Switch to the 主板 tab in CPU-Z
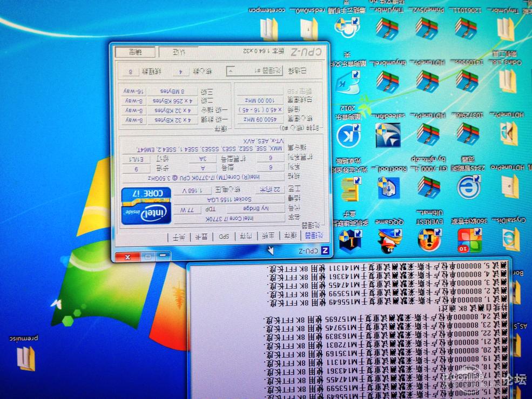The height and width of the screenshot is (399, 532). click(268, 236)
